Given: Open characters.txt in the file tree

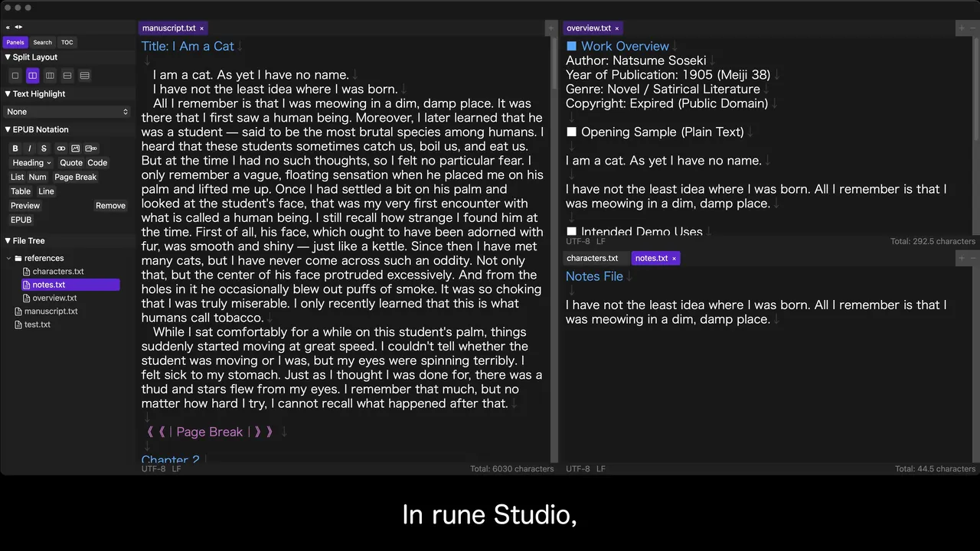Looking at the screenshot, I should [x=58, y=272].
